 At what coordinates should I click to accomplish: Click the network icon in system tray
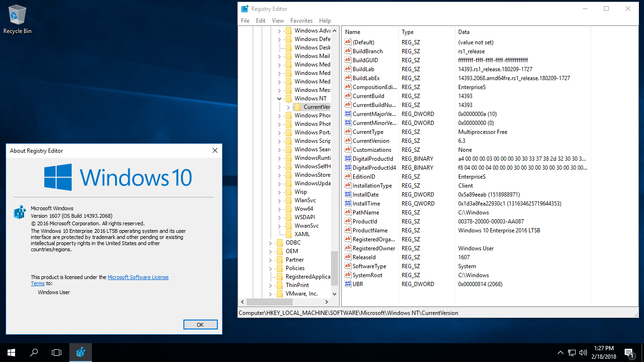click(572, 352)
